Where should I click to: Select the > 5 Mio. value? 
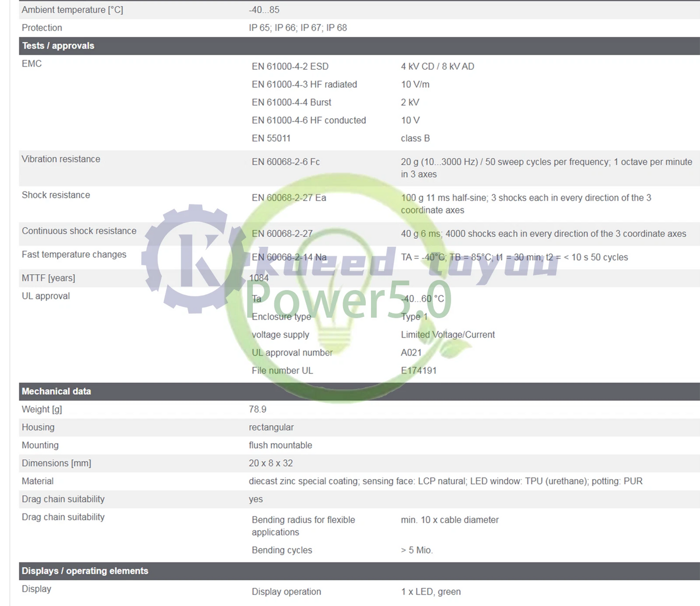coord(417,550)
